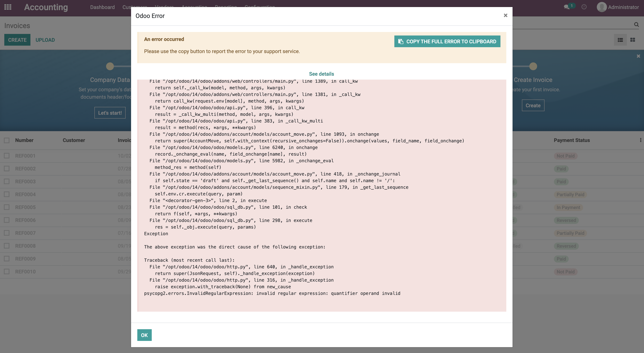
Task: Toggle the select-all checkbox in header
Action: [x=7, y=140]
